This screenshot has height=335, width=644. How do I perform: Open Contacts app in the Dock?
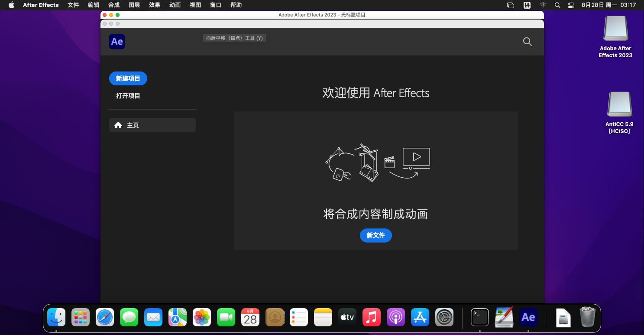[x=275, y=317]
